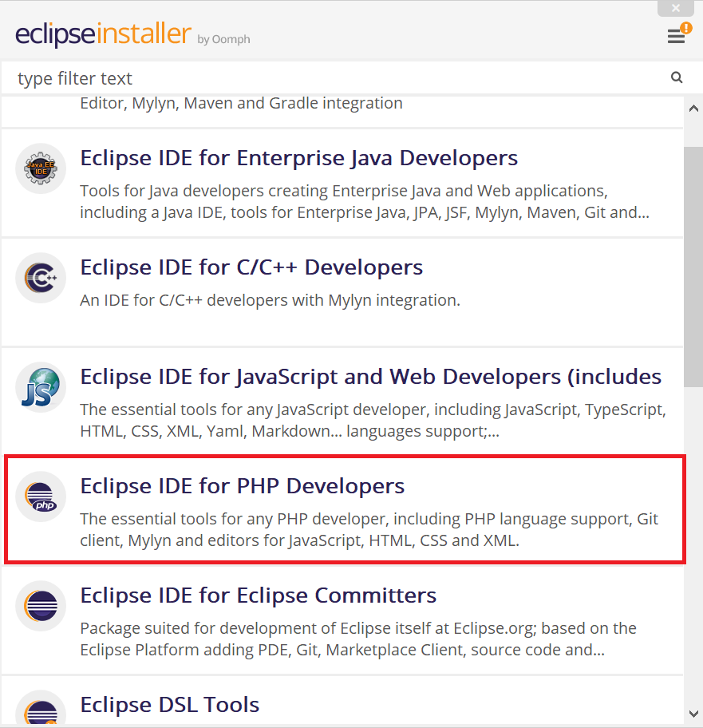Select Eclipse DSL Tools
703x728 pixels.
169,705
